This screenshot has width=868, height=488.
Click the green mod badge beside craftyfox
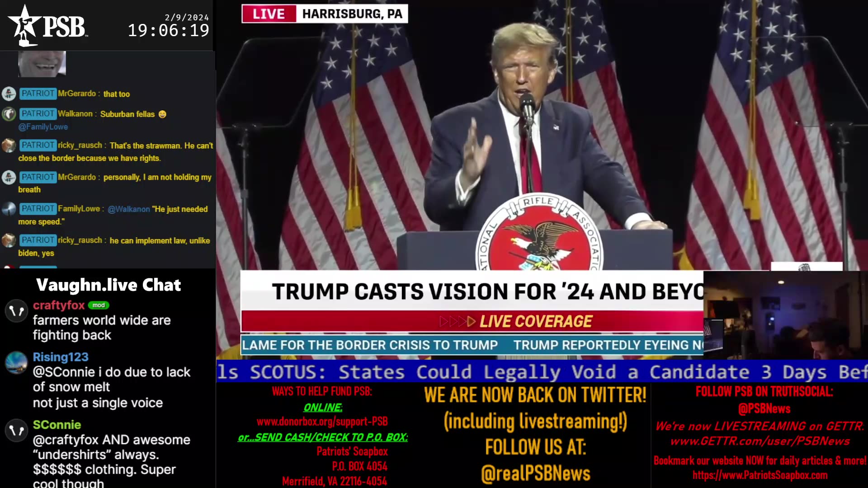pos(98,305)
